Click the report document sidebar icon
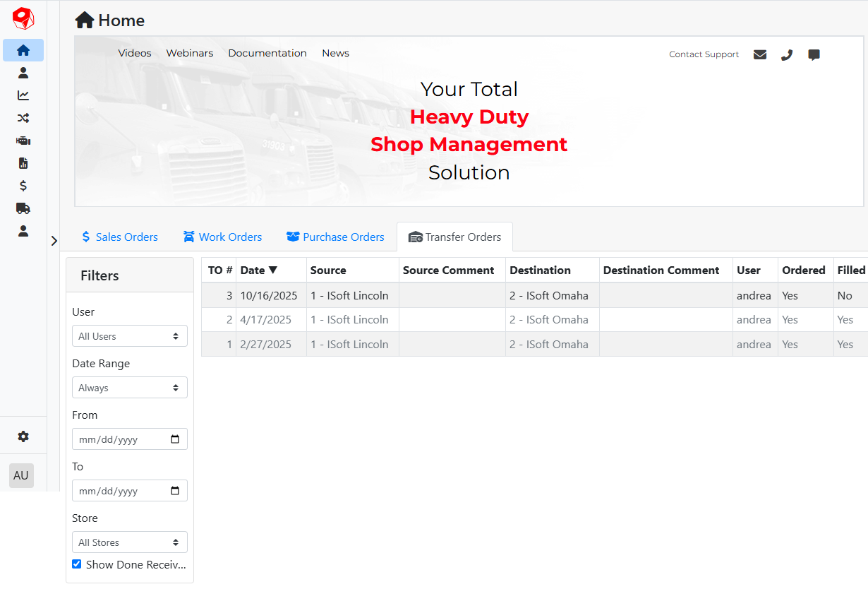 23,163
